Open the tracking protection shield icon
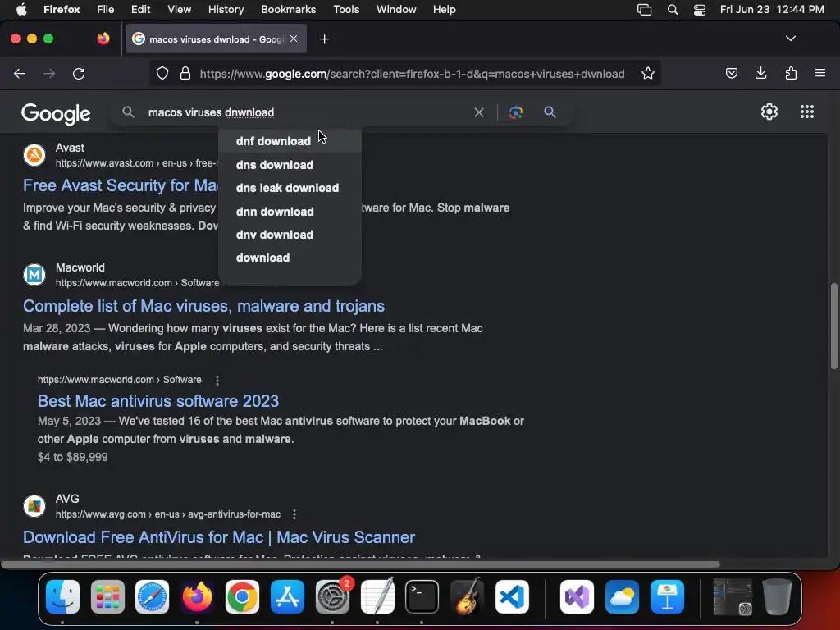Image resolution: width=840 pixels, height=630 pixels. (x=162, y=73)
